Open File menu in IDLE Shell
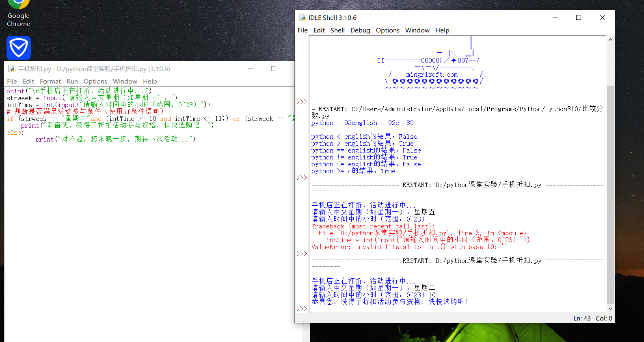The image size is (644, 342). point(303,30)
